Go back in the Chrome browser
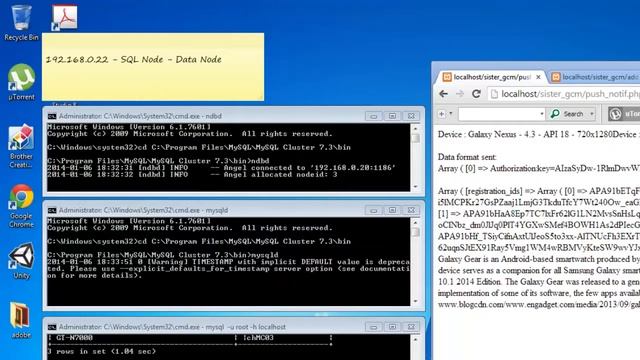Image resolution: width=640 pixels, height=360 pixels. [444, 94]
